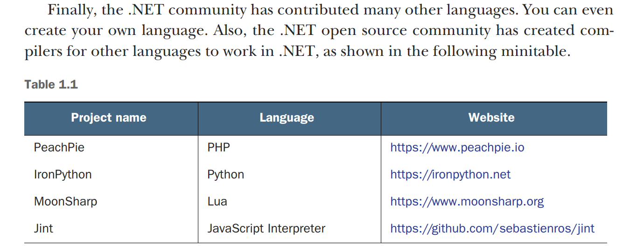Open the ironpython.net website link
Viewport: 644px width, 246px height.
tap(450, 175)
